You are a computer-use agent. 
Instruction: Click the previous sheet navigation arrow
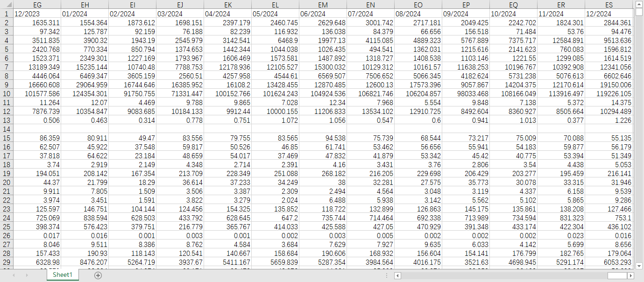[14, 275]
